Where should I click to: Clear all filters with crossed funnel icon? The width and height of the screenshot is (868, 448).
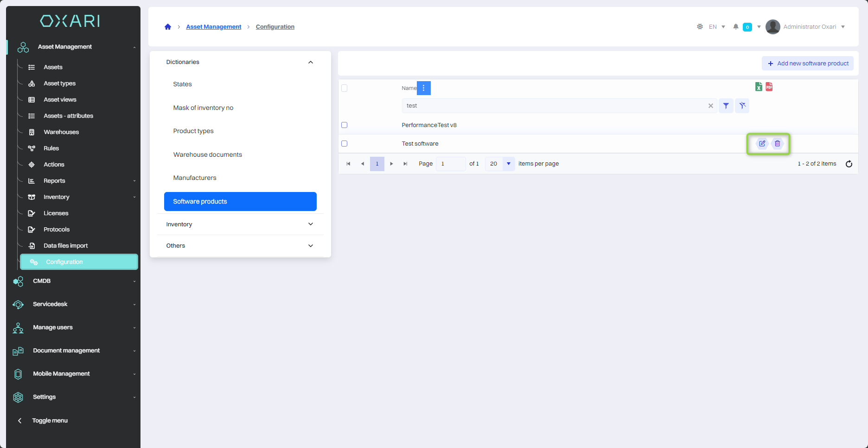[x=742, y=106]
